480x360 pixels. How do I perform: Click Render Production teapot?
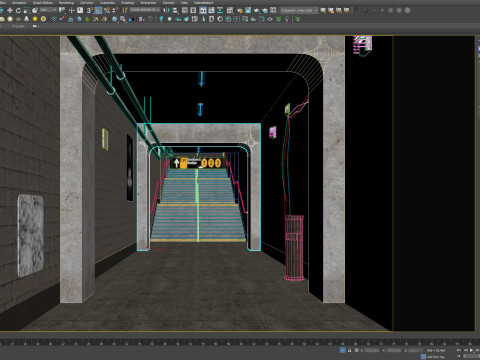point(257,10)
